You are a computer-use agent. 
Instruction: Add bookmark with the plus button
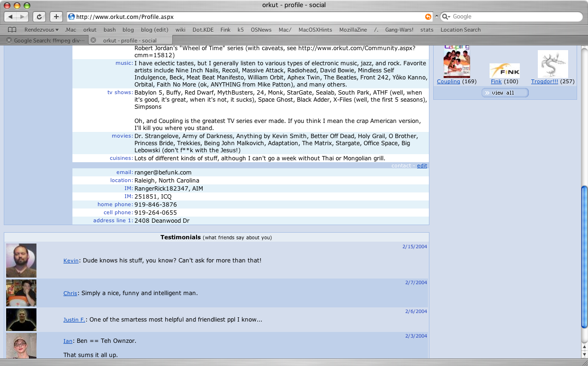pos(56,17)
